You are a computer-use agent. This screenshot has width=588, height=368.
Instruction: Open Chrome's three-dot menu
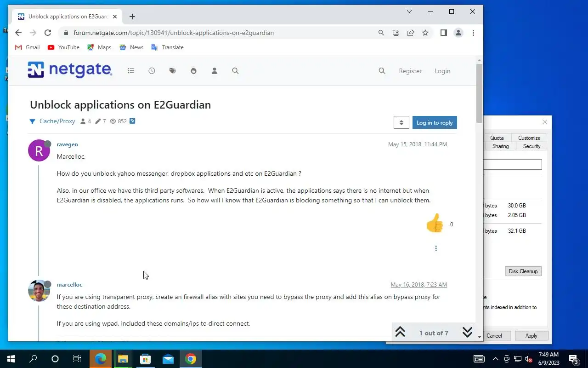click(x=473, y=33)
